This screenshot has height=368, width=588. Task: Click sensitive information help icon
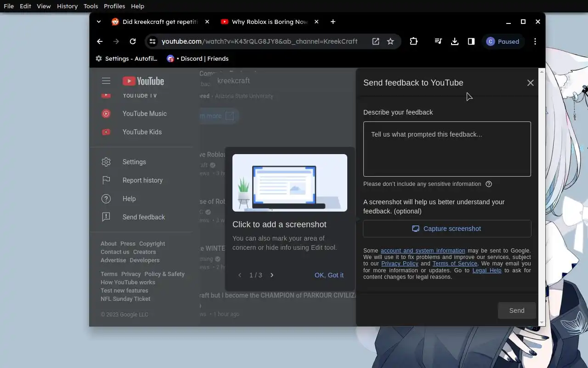click(489, 184)
